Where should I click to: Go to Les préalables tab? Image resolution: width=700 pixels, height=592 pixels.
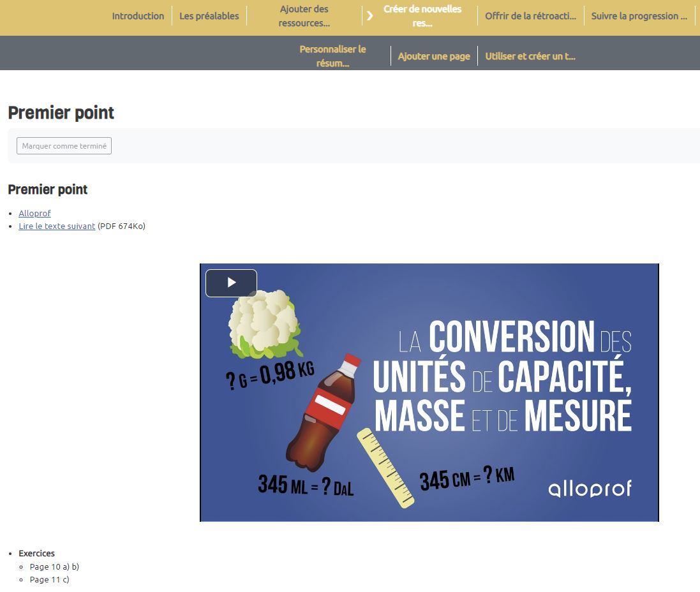(209, 16)
